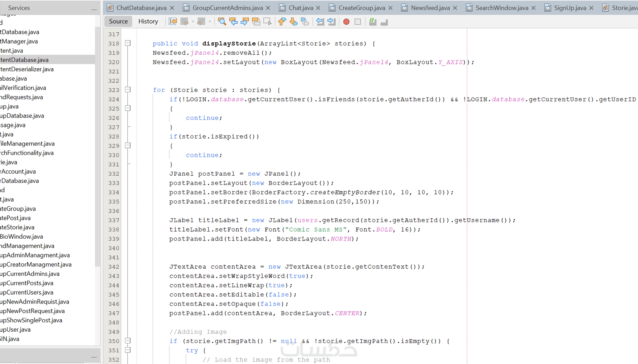Viewport: 638px width, 364px height.
Task: Close the ChatDatabase.java tab
Action: [x=172, y=8]
